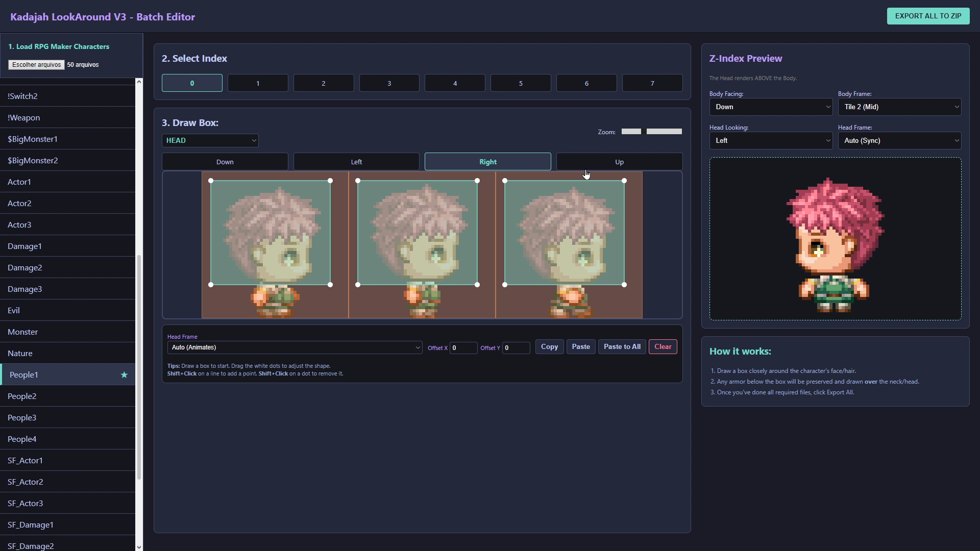Select index 6 button
980x551 pixels.
586,83
